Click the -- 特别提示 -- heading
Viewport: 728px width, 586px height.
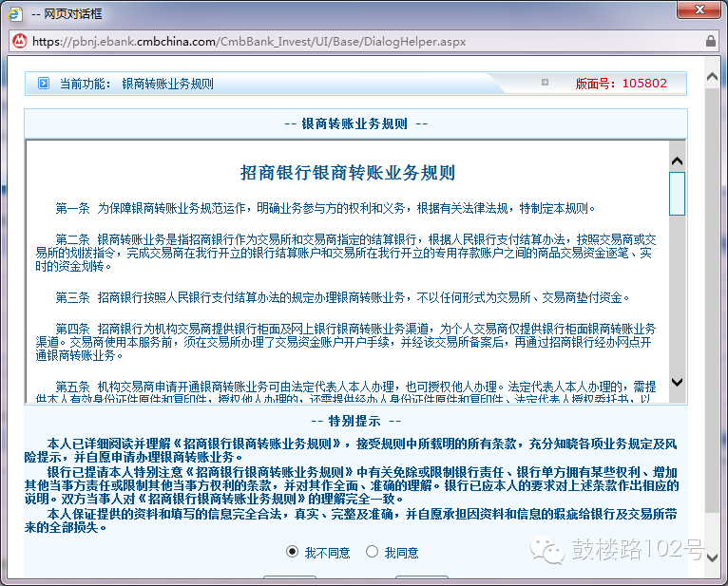pyautogui.click(x=355, y=422)
